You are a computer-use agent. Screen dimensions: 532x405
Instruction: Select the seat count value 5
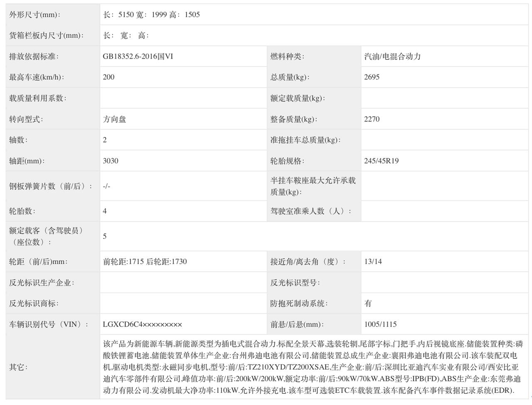point(105,236)
